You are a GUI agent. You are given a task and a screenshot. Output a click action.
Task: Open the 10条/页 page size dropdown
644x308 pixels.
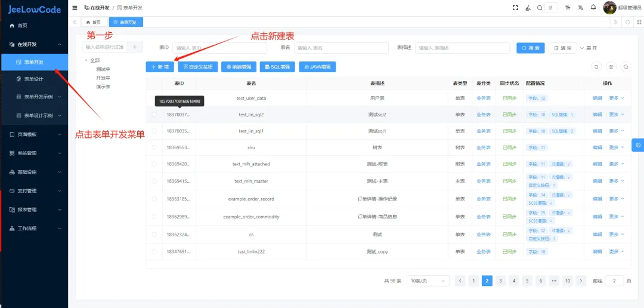[x=428, y=281]
